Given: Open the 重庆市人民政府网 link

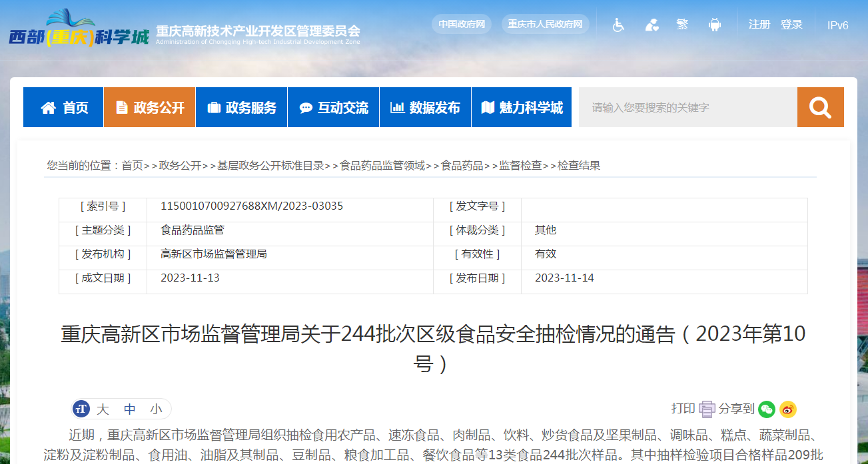Looking at the screenshot, I should point(546,25).
